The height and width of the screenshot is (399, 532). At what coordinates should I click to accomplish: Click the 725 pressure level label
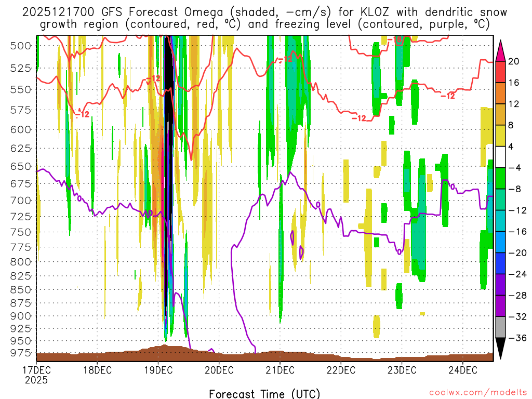[21, 217]
